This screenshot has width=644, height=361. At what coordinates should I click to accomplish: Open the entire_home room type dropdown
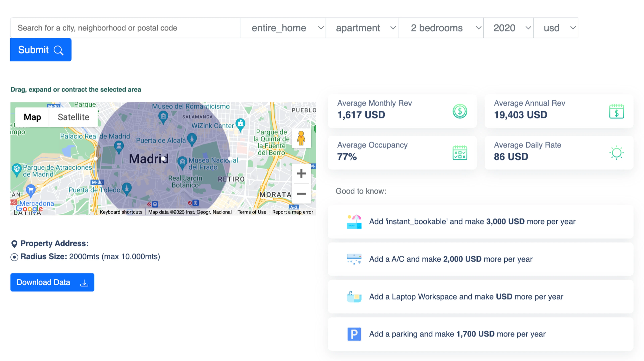pyautogui.click(x=283, y=28)
